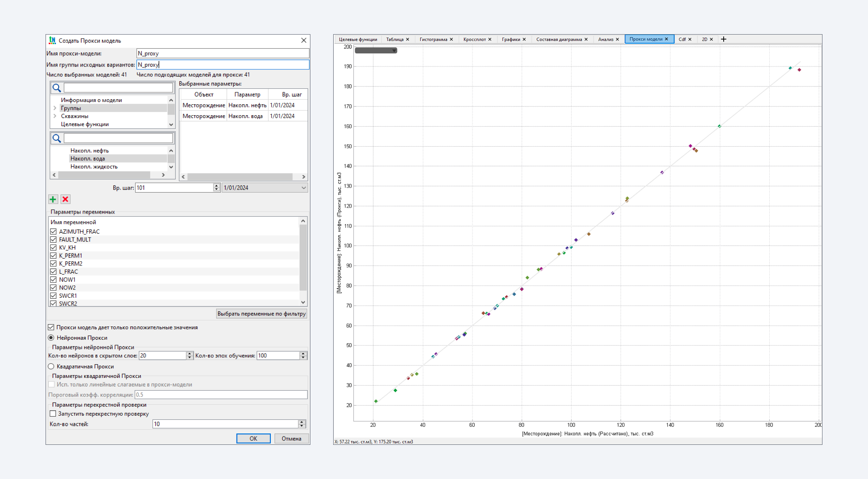This screenshot has height=479, width=868.
Task: Toggle NOW2 variable checkbox
Action: pyautogui.click(x=53, y=288)
